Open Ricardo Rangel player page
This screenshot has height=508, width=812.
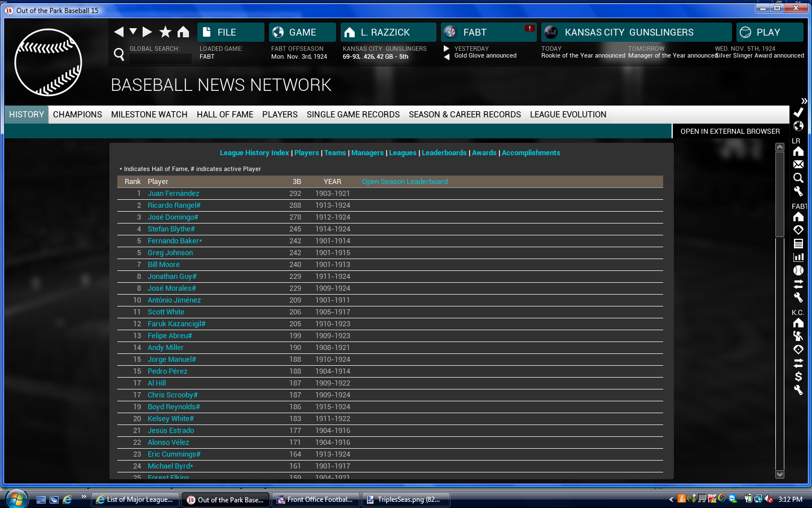coord(174,205)
